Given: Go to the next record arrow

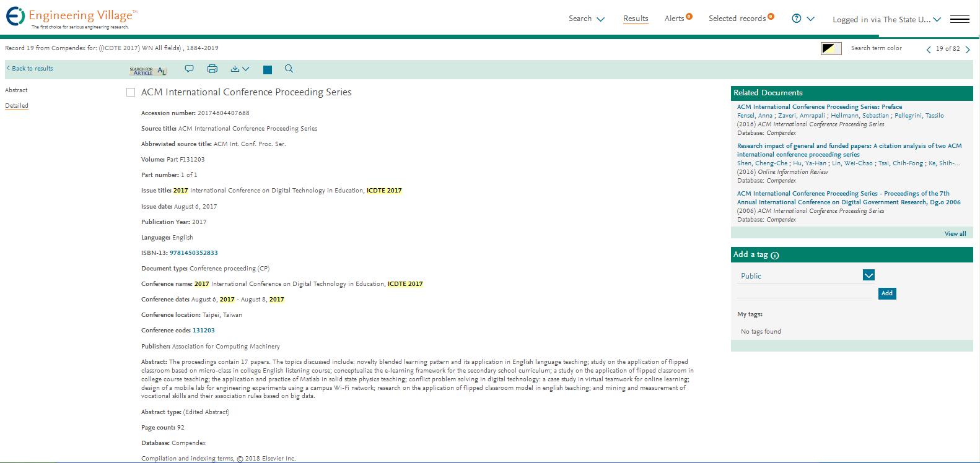Looking at the screenshot, I should [968, 50].
